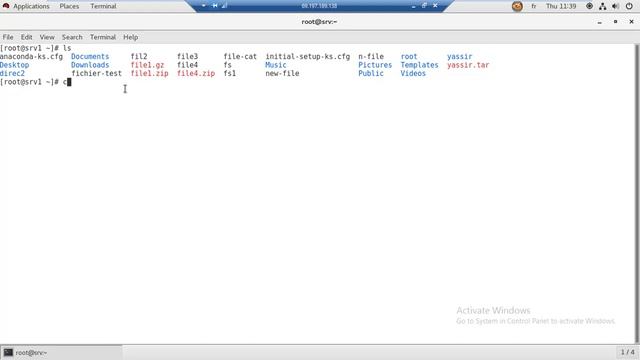Click the Downloads directory name
This screenshot has width=640, height=360.
pyautogui.click(x=90, y=65)
